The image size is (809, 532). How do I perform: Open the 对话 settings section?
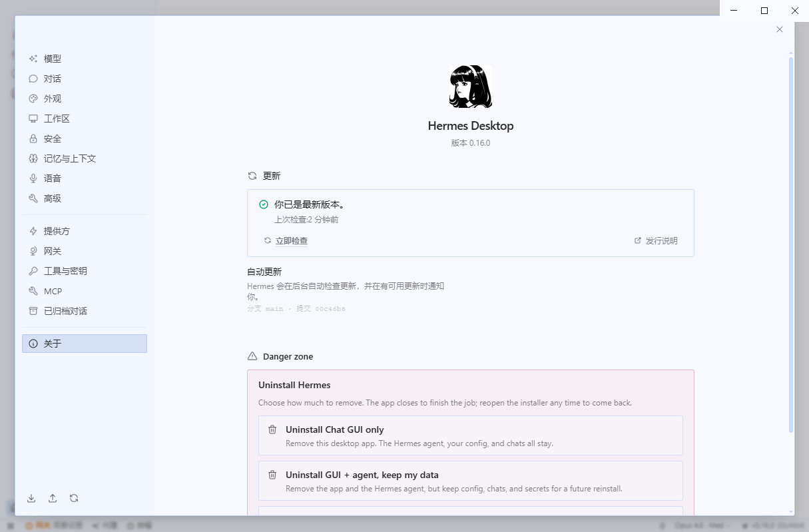point(85,79)
